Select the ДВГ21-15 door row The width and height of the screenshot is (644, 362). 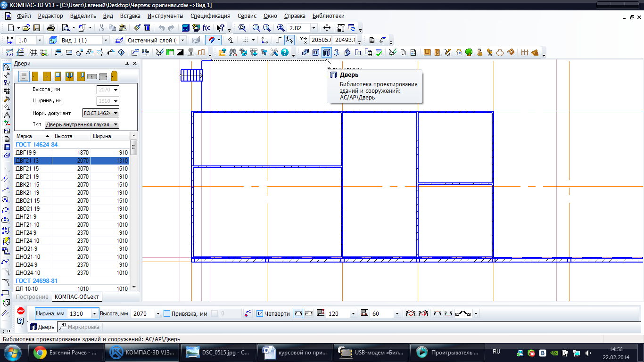point(72,169)
